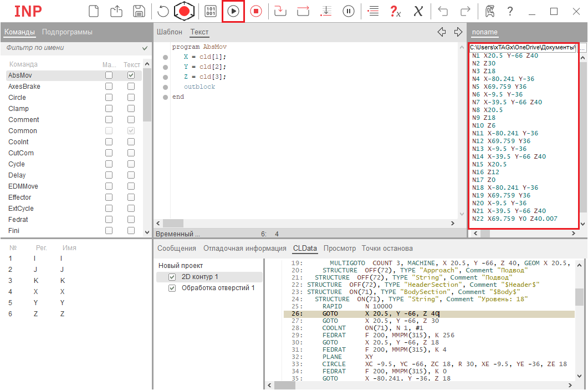
Task: Click the left arrow in template panel
Action: coord(442,32)
